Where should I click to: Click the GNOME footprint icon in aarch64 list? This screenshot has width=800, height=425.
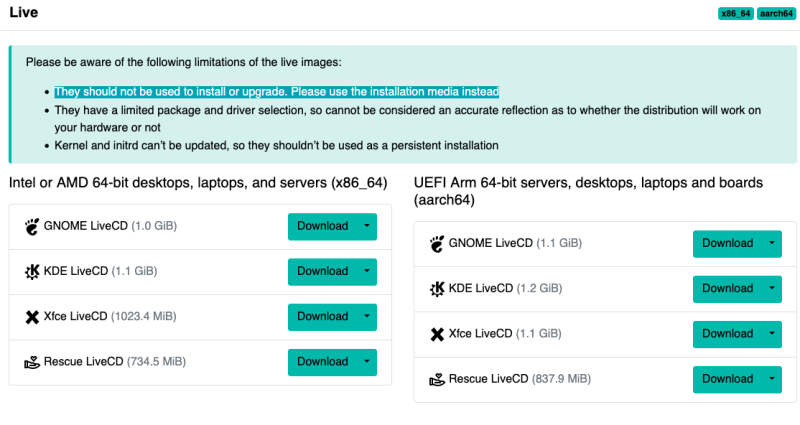(436, 243)
